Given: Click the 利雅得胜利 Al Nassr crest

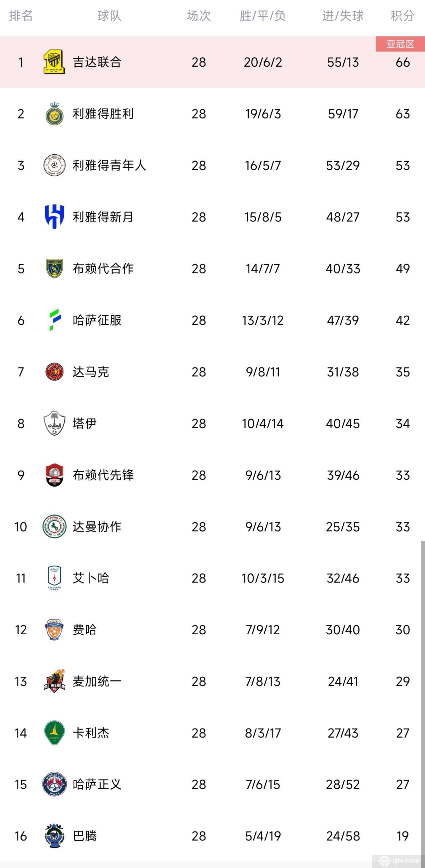Looking at the screenshot, I should (54, 114).
